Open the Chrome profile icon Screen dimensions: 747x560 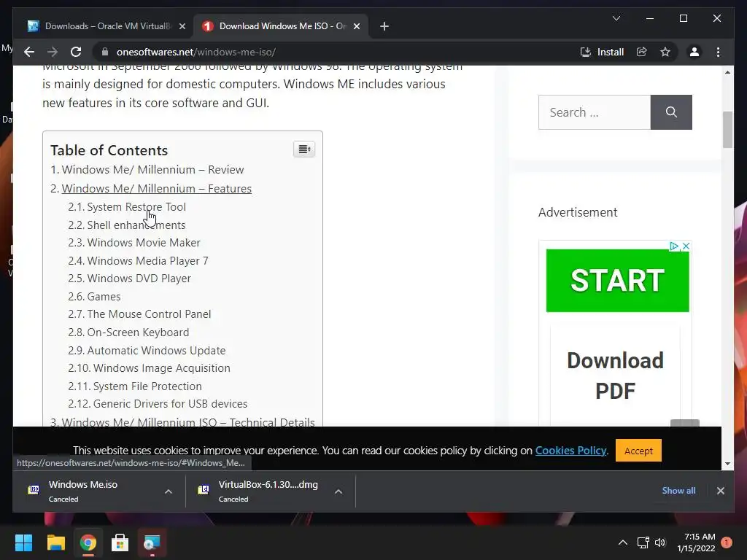coord(694,52)
